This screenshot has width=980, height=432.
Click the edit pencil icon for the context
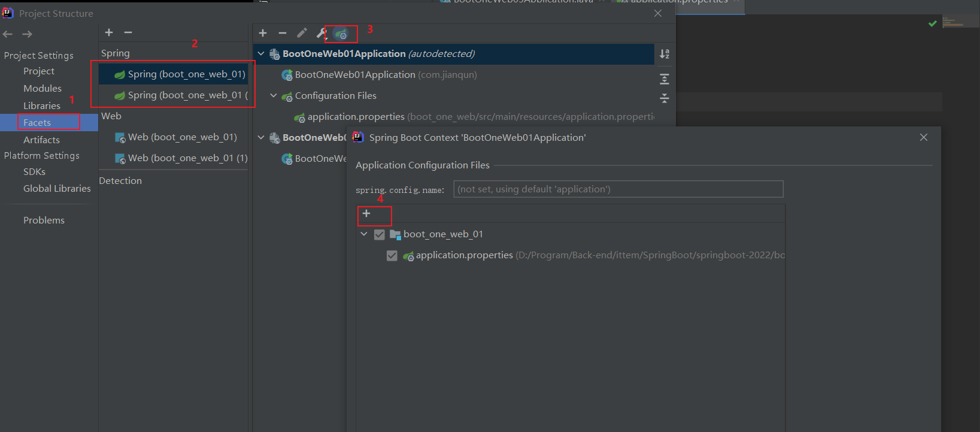(302, 33)
